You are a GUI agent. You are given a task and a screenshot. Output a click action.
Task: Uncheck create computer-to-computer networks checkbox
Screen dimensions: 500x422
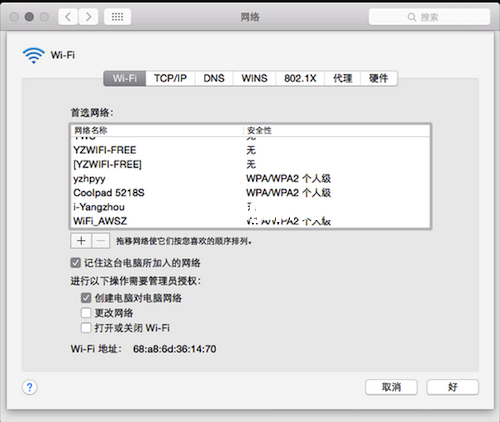(x=86, y=298)
